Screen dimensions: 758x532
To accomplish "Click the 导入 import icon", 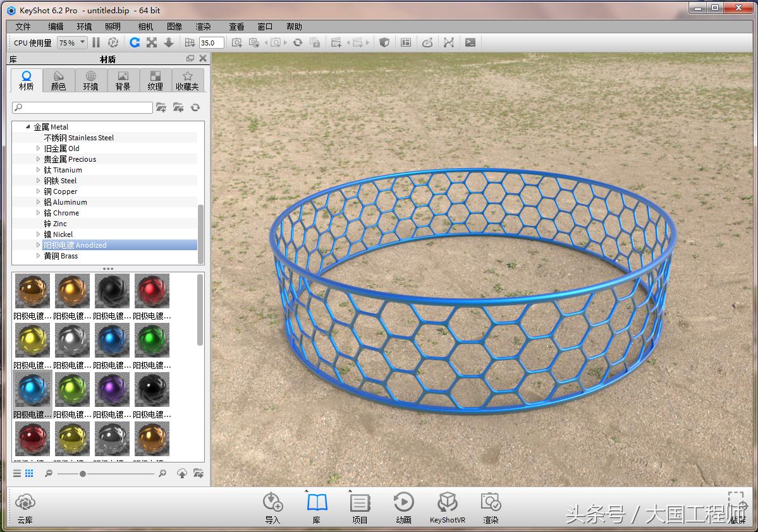I will pyautogui.click(x=273, y=505).
